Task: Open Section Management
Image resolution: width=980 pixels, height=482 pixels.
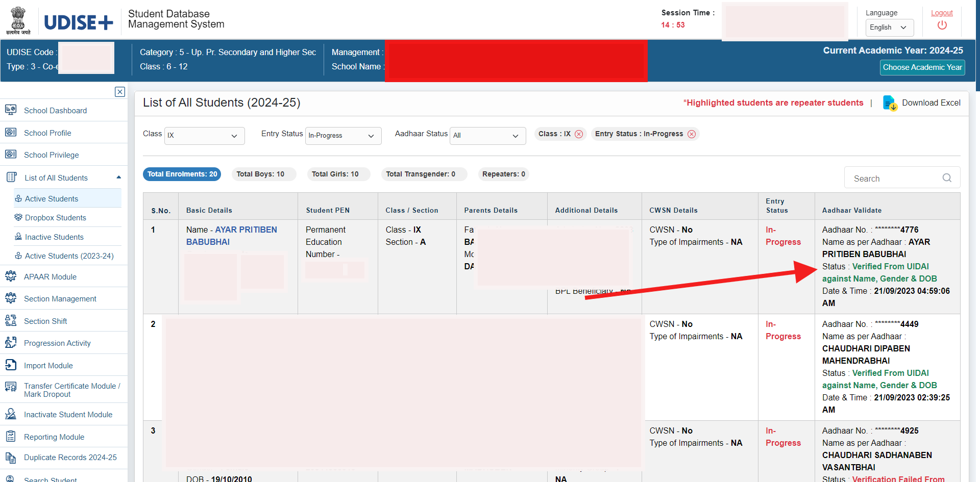Action: [x=60, y=298]
